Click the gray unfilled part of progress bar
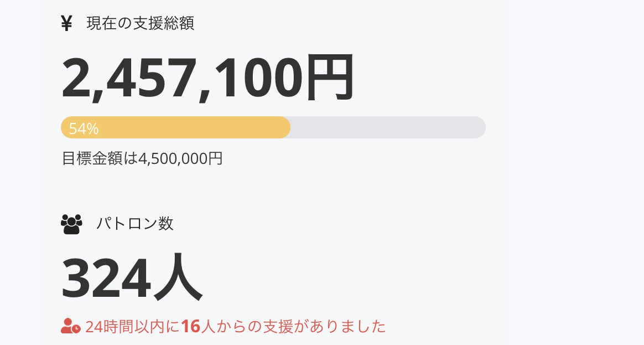The height and width of the screenshot is (345, 644). click(x=387, y=127)
